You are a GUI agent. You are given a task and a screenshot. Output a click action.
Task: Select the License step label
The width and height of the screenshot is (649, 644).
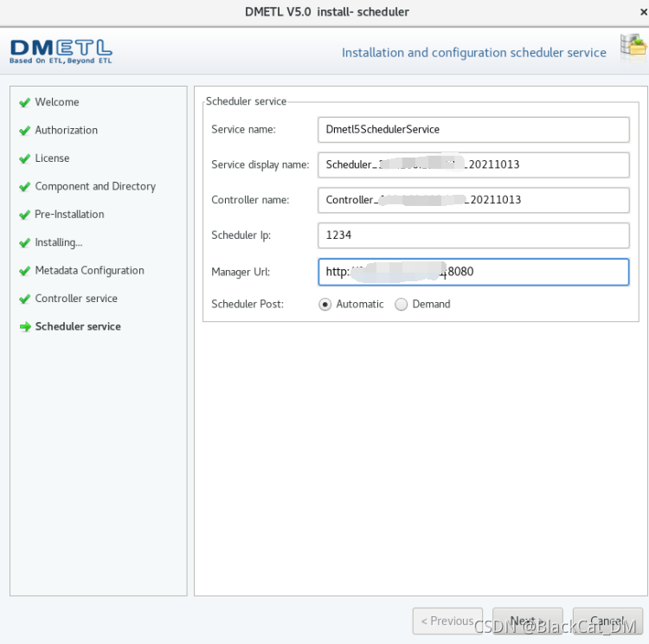(52, 158)
